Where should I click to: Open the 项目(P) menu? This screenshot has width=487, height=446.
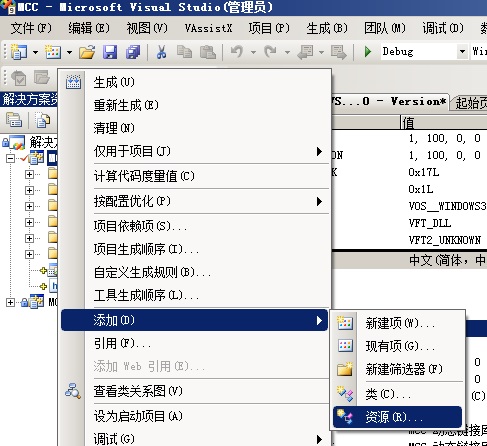click(269, 28)
